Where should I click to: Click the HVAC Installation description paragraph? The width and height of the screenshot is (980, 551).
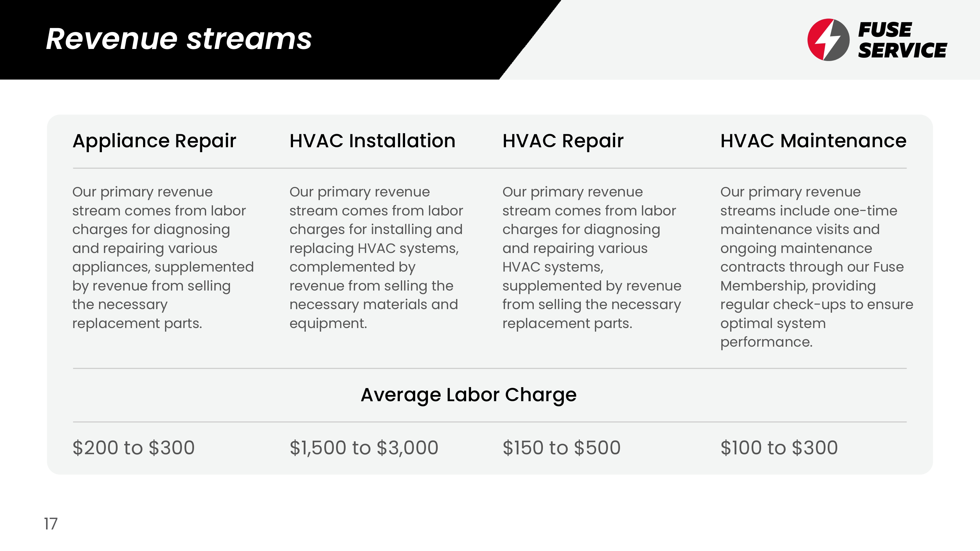tap(376, 258)
